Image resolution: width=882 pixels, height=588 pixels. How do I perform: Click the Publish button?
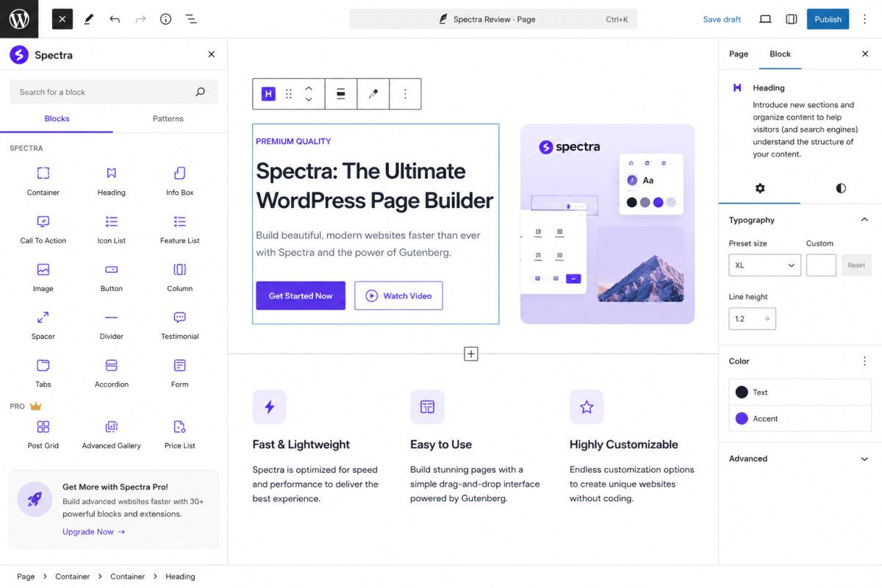click(x=828, y=19)
